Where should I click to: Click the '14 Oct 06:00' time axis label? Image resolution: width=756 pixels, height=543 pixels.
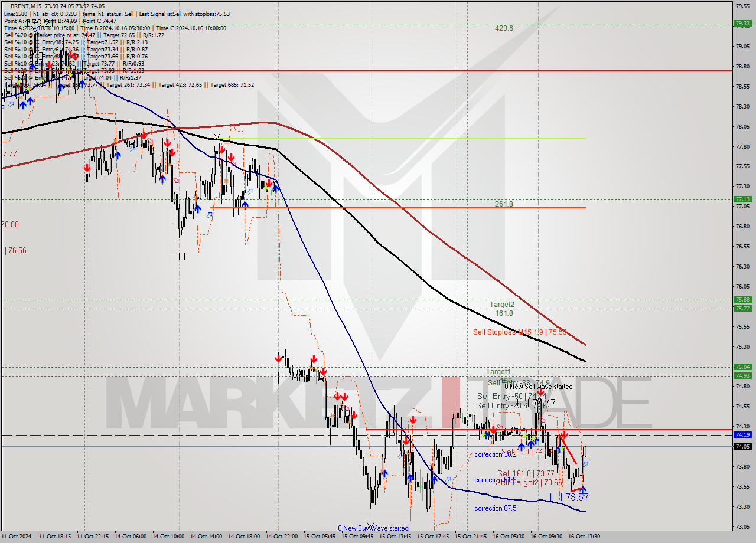(x=131, y=537)
